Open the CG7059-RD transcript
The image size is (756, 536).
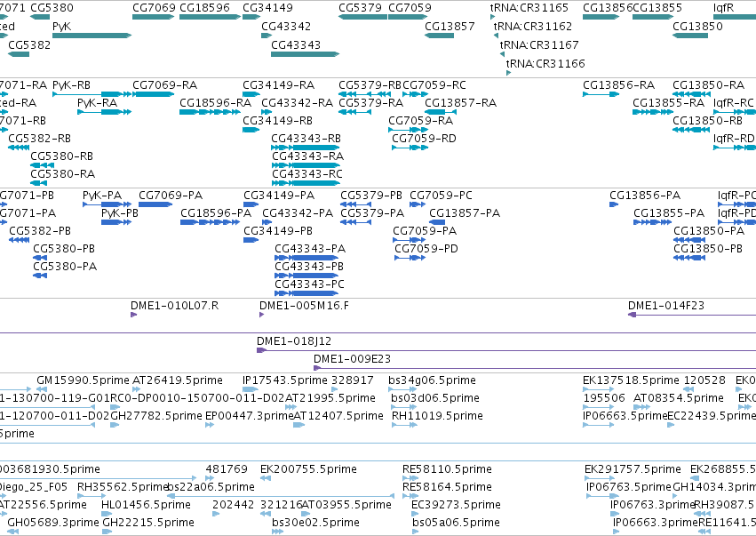pos(410,148)
